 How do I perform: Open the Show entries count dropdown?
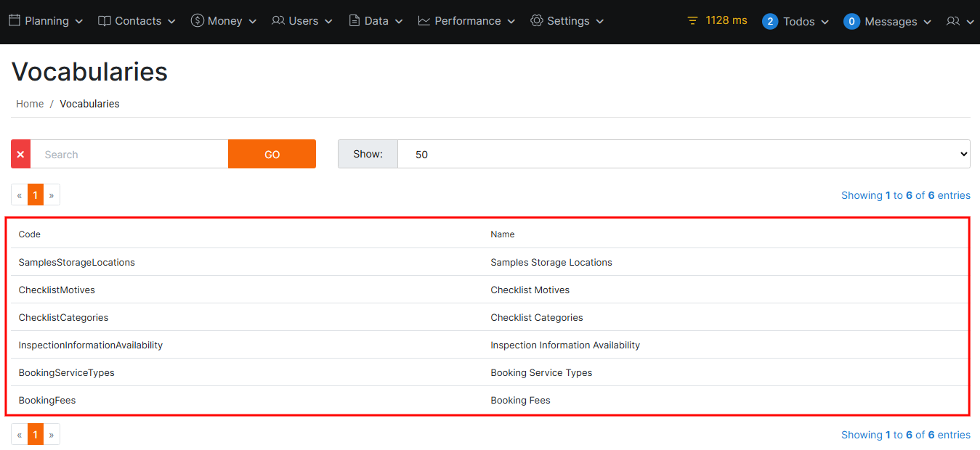683,155
